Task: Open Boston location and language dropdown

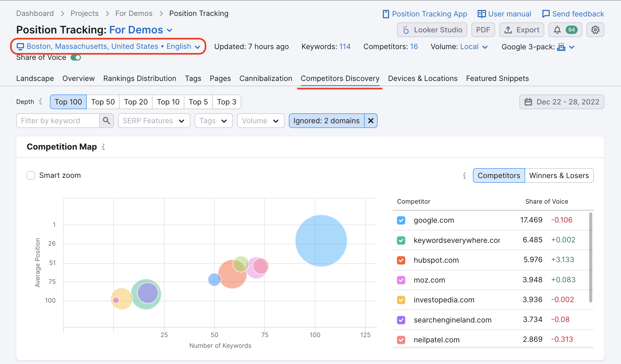Action: pyautogui.click(x=108, y=46)
